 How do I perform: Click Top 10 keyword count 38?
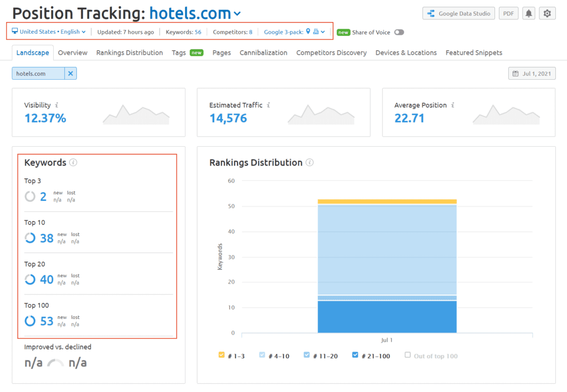(x=47, y=238)
